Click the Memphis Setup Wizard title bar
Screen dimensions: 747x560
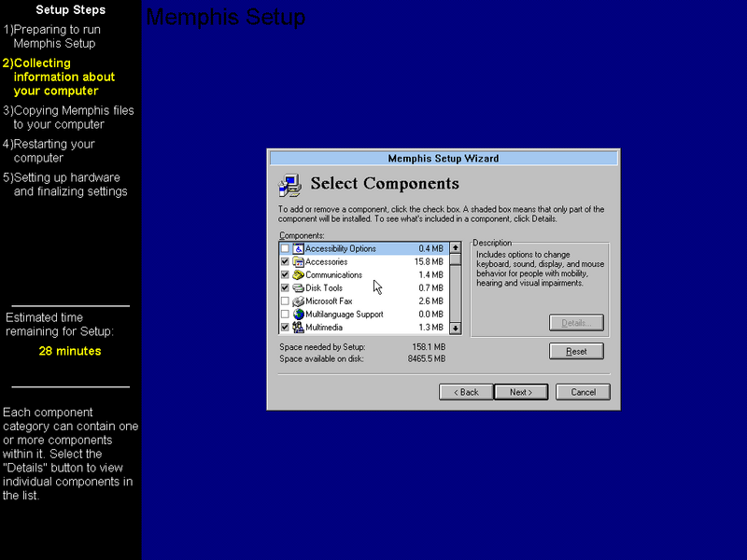click(444, 158)
